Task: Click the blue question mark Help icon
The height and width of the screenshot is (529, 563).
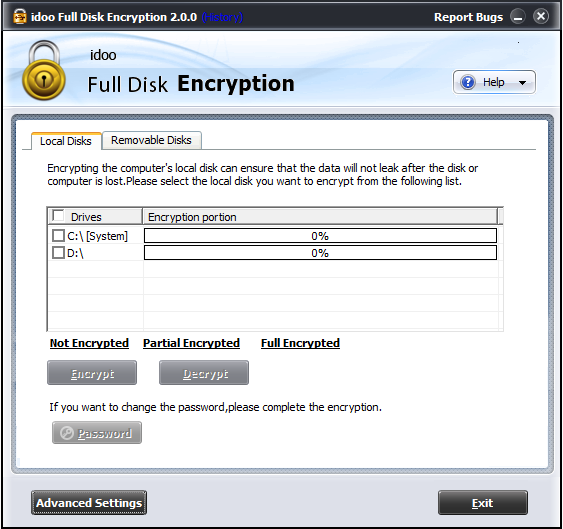Action: click(x=468, y=82)
